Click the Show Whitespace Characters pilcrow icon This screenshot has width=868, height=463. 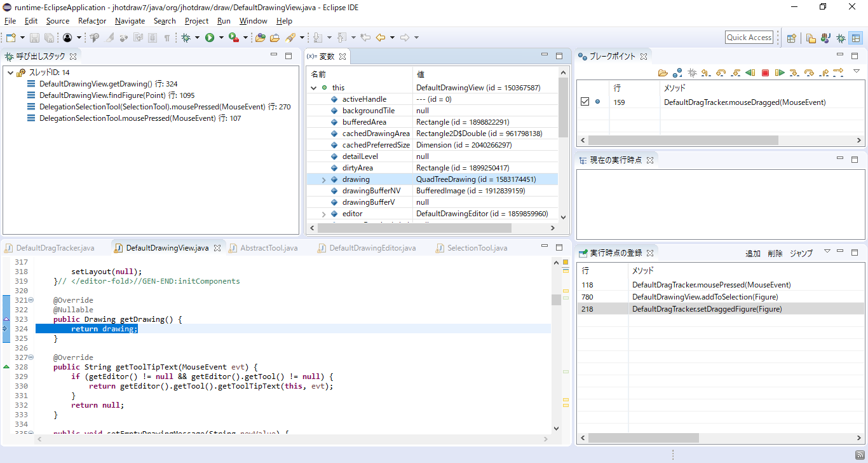click(x=167, y=38)
